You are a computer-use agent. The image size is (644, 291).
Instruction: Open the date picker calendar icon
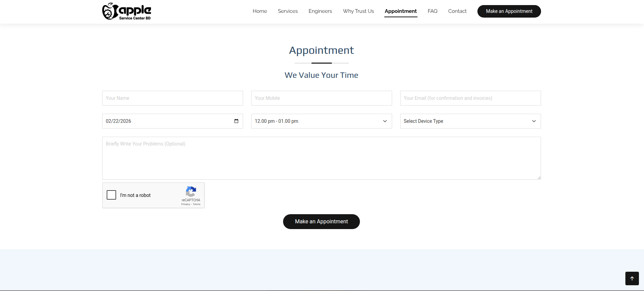[x=236, y=121]
